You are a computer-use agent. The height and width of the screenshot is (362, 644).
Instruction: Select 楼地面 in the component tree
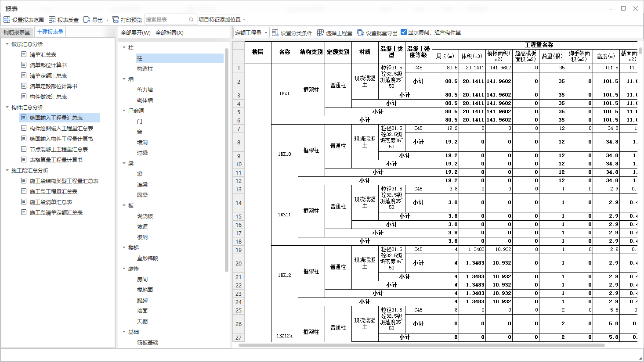[x=145, y=290]
